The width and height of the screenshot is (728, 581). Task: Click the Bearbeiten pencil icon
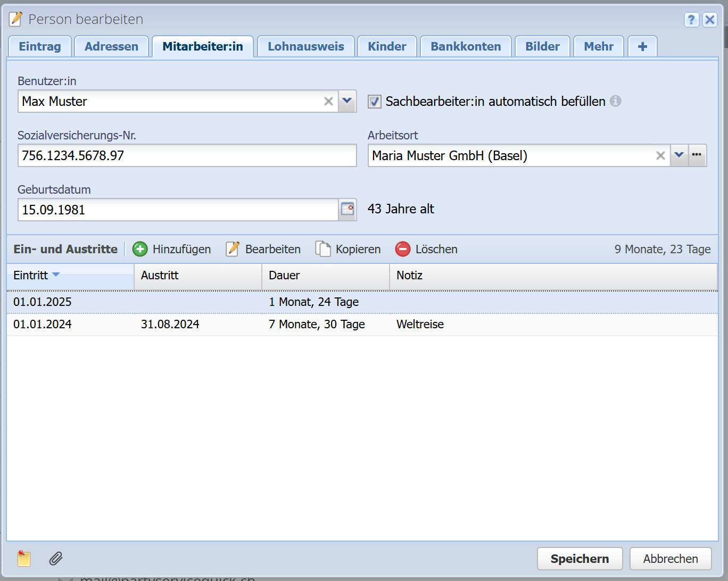point(233,249)
